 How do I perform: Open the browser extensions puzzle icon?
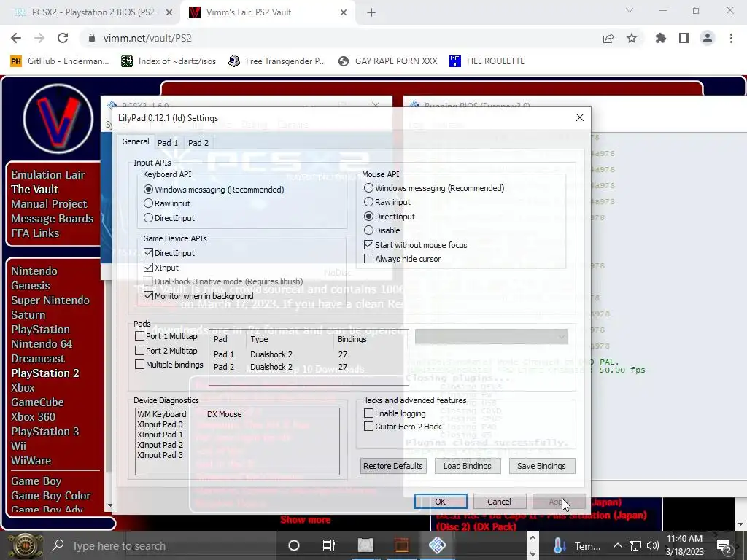661,38
